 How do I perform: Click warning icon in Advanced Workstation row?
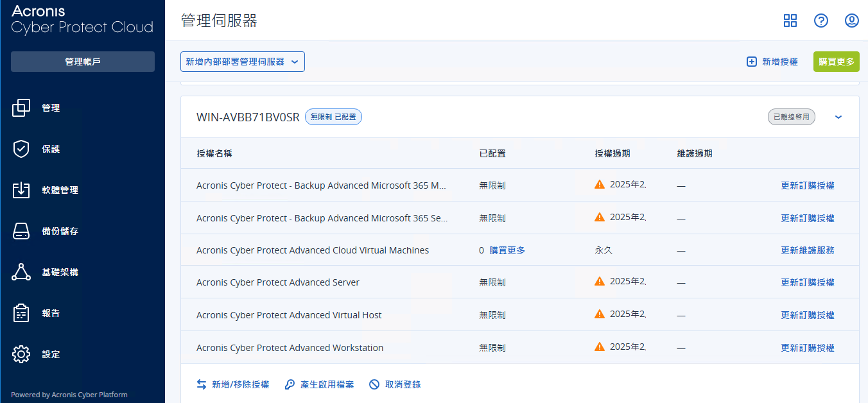(600, 347)
